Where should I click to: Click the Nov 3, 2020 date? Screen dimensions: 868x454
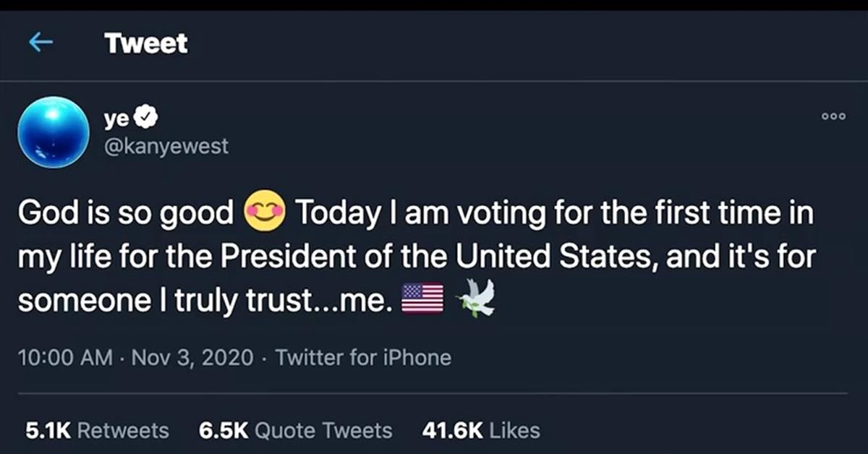(x=192, y=357)
